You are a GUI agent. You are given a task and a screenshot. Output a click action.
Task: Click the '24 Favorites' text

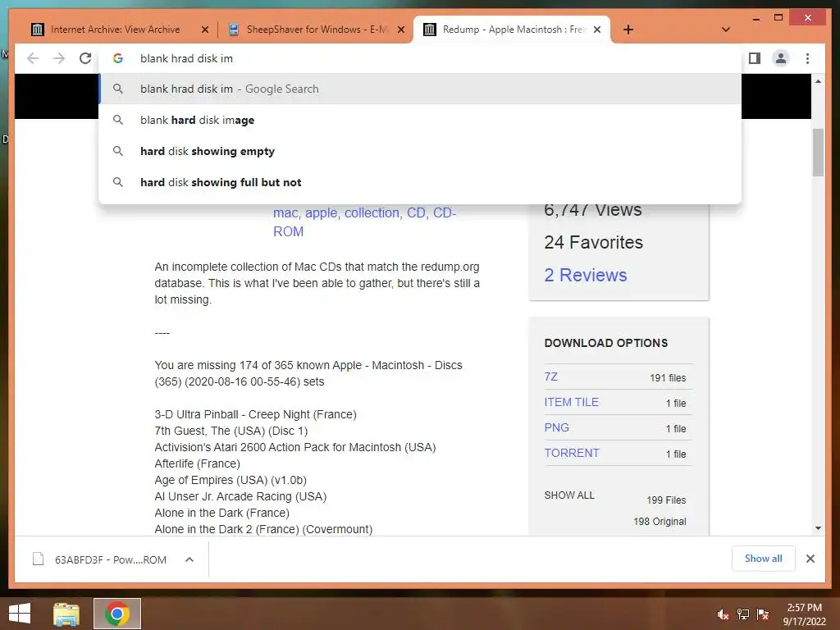click(594, 242)
